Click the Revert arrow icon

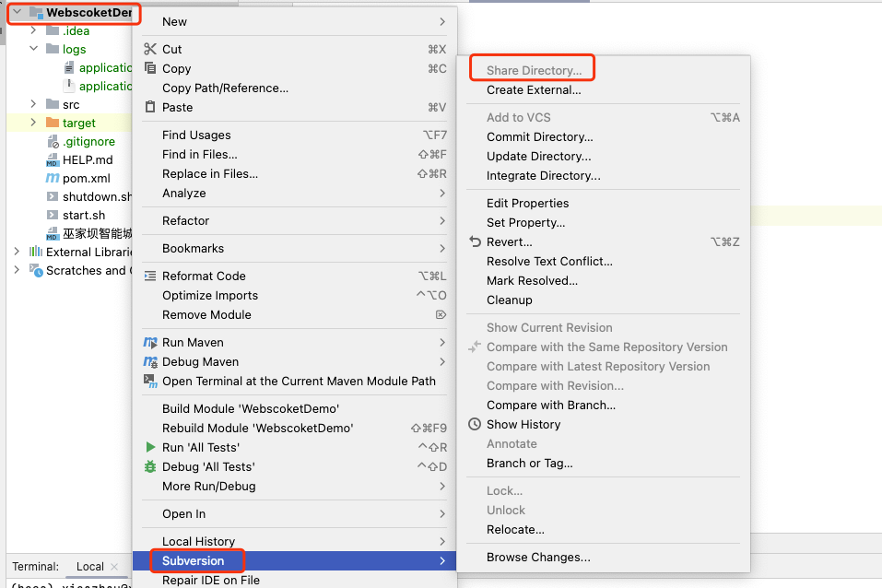[x=475, y=242]
